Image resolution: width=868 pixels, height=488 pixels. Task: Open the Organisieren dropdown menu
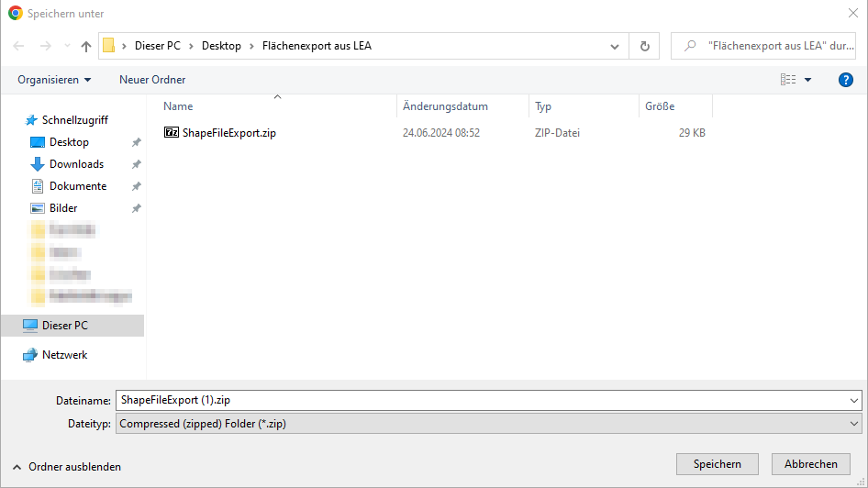pyautogui.click(x=54, y=80)
